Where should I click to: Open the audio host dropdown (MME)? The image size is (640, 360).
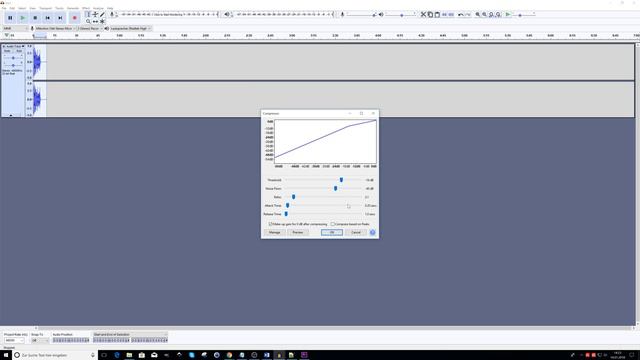(x=15, y=29)
